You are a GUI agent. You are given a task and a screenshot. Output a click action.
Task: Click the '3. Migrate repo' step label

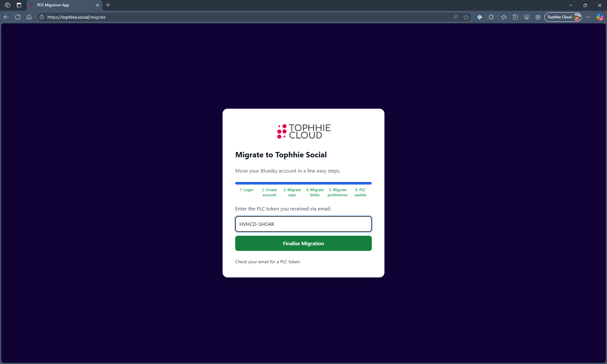[292, 192]
